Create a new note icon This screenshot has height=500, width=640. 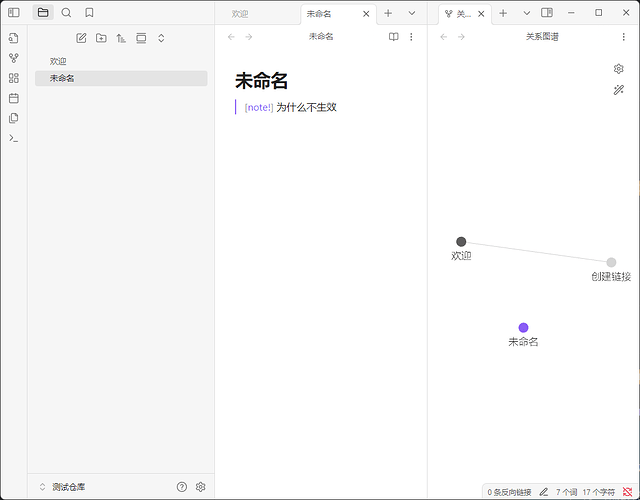tap(81, 38)
